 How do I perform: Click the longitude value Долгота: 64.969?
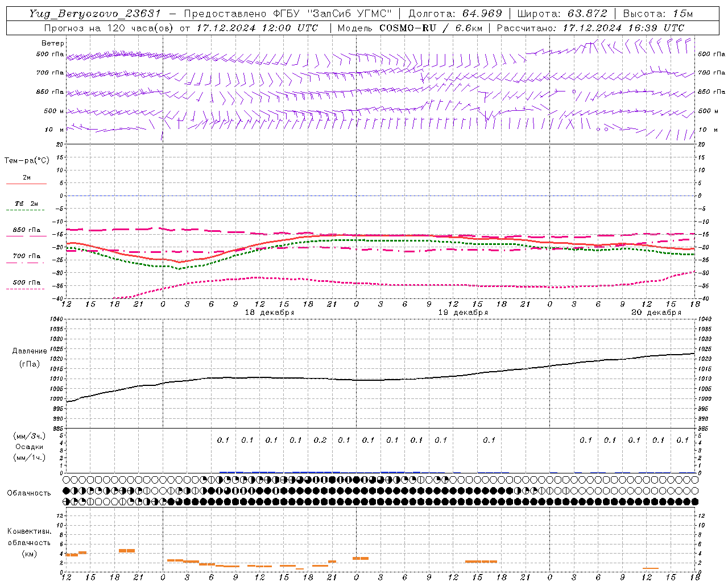click(456, 14)
